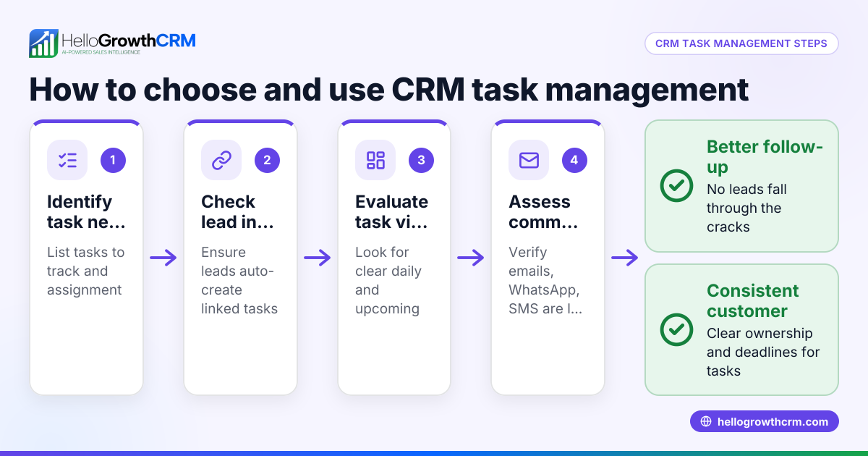Click the text List tasks to track and assignment
The image size is (868, 456).
click(86, 271)
